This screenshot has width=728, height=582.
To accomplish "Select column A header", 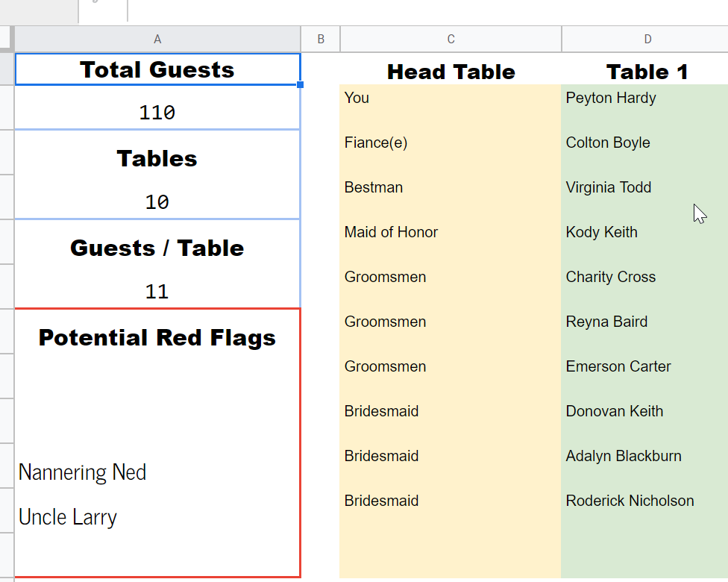I will click(x=157, y=39).
